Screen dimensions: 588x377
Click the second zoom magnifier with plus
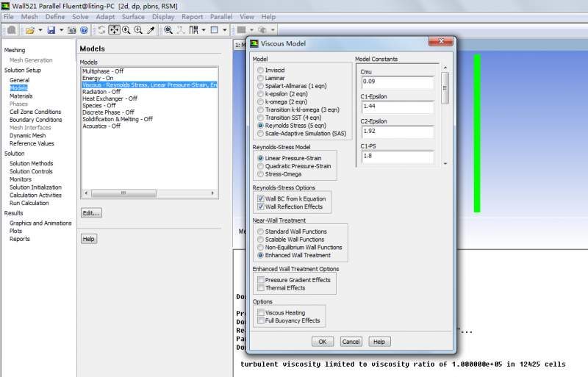click(138, 30)
